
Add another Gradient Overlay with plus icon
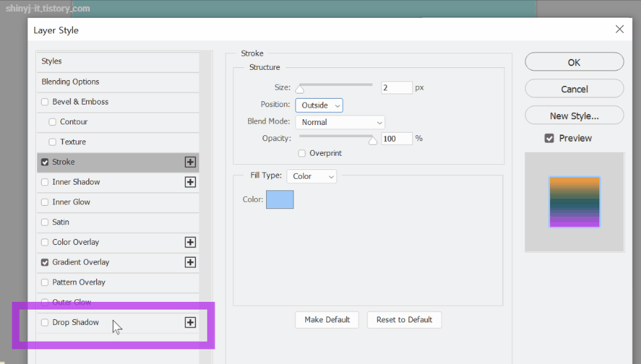point(190,262)
